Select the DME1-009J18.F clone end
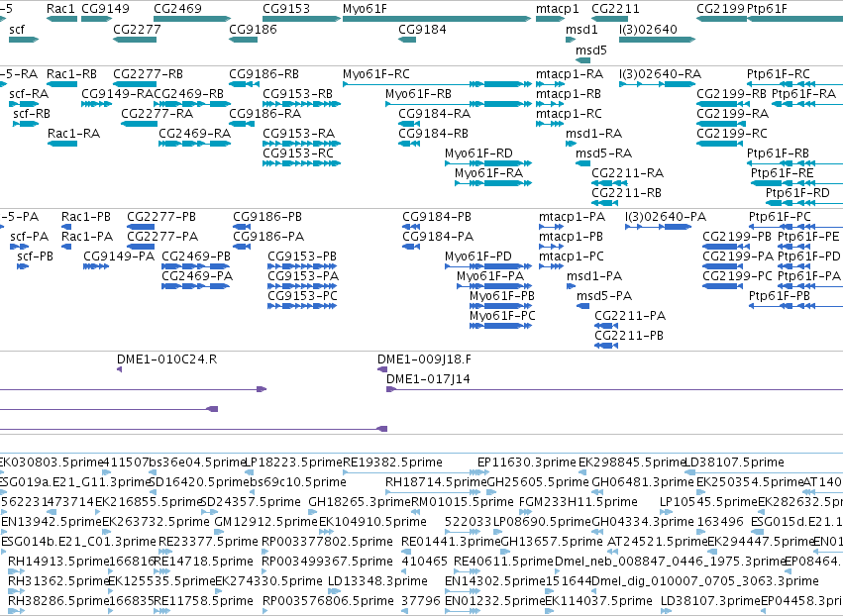This screenshot has width=843, height=616. coord(382,369)
